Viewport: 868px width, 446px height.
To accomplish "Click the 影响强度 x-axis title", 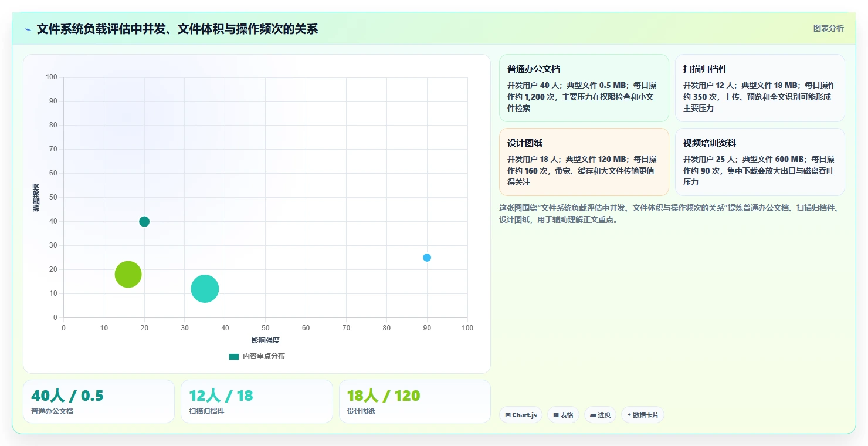I will coord(266,340).
